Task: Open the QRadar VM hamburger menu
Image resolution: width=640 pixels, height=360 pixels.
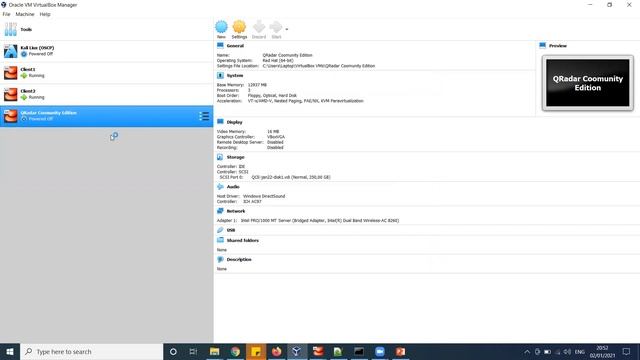Action: tap(204, 116)
